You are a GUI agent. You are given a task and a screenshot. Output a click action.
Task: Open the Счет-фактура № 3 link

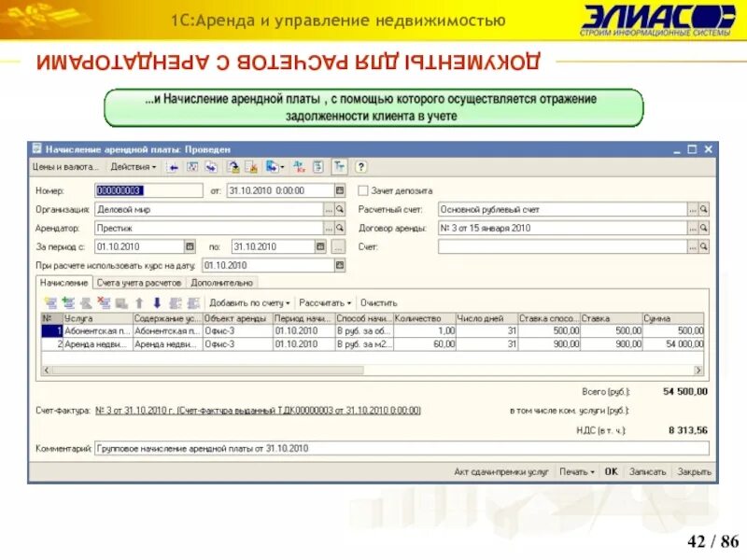point(258,411)
